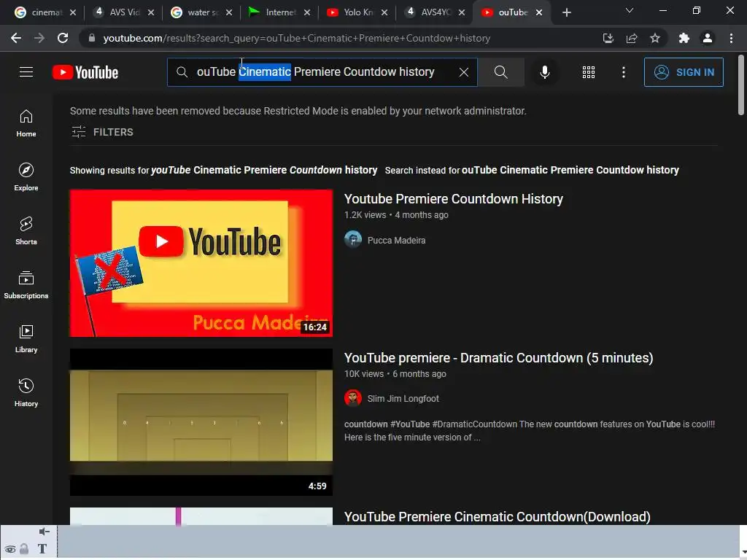Viewport: 747px width, 560px height.
Task: Open Shorts in the sidebar
Action: tap(26, 231)
